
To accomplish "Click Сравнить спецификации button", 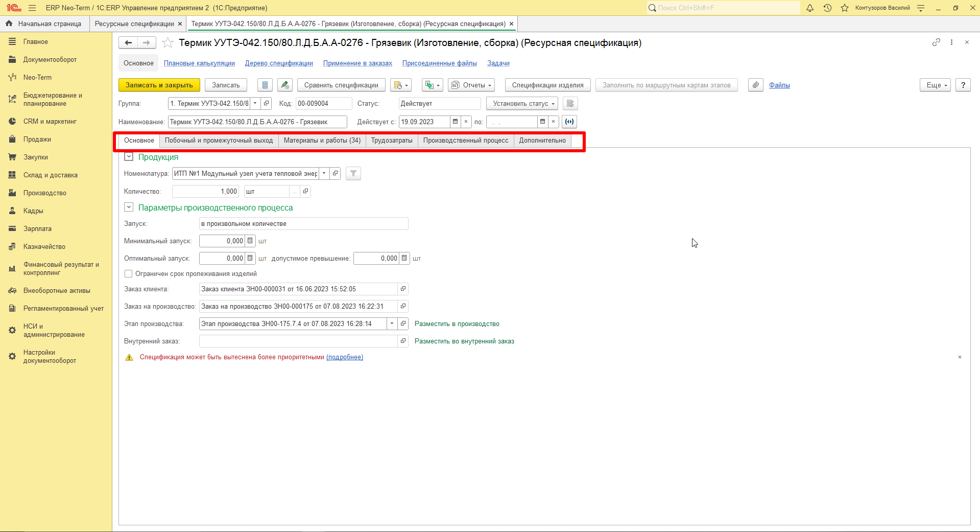I will [x=341, y=85].
